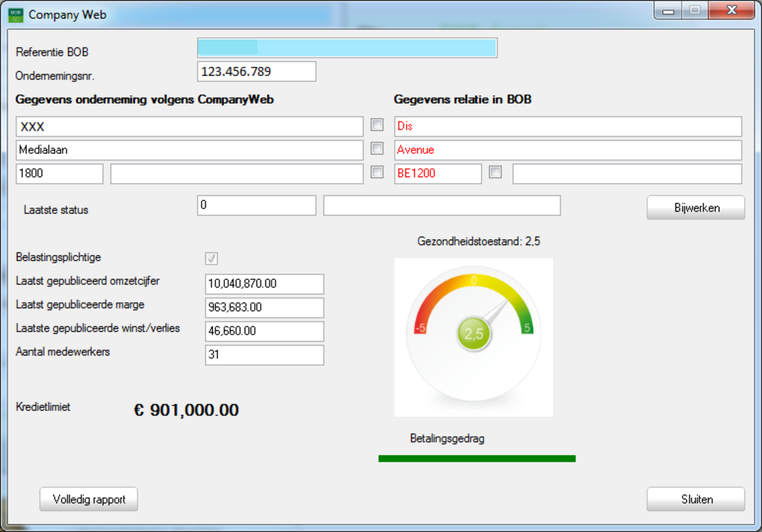This screenshot has height=532, width=762.
Task: Click the CompanyWeb postcode field 1800
Action: click(x=60, y=174)
